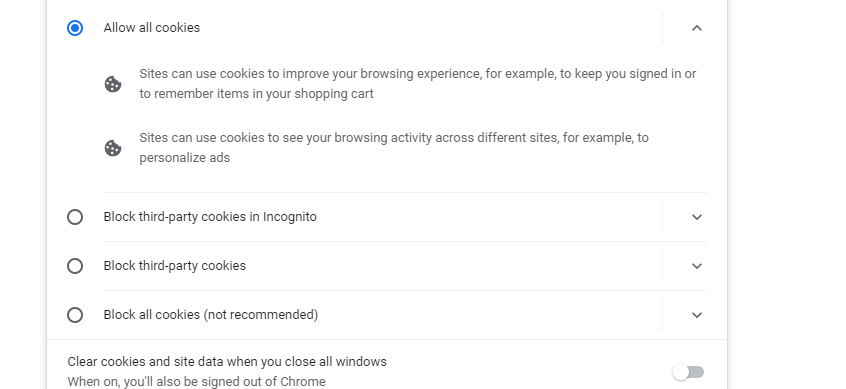The width and height of the screenshot is (846, 389).
Task: Click blank page margin right of settings card
Action: coord(787,194)
